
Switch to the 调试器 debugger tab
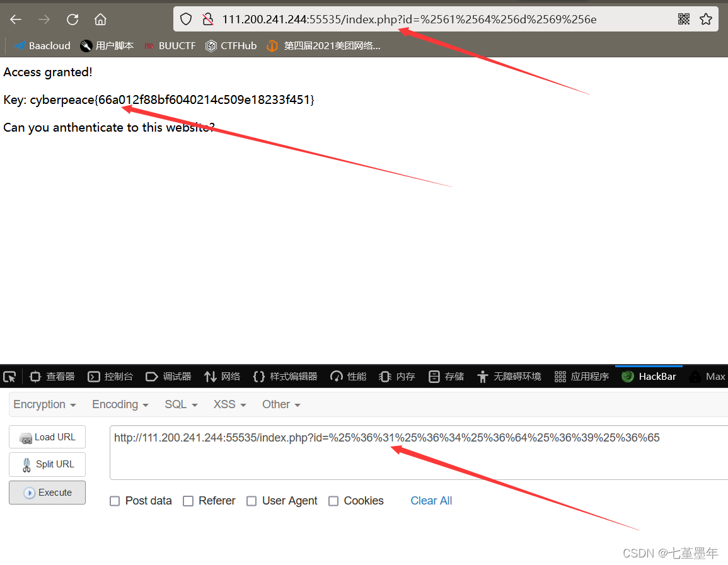(168, 376)
